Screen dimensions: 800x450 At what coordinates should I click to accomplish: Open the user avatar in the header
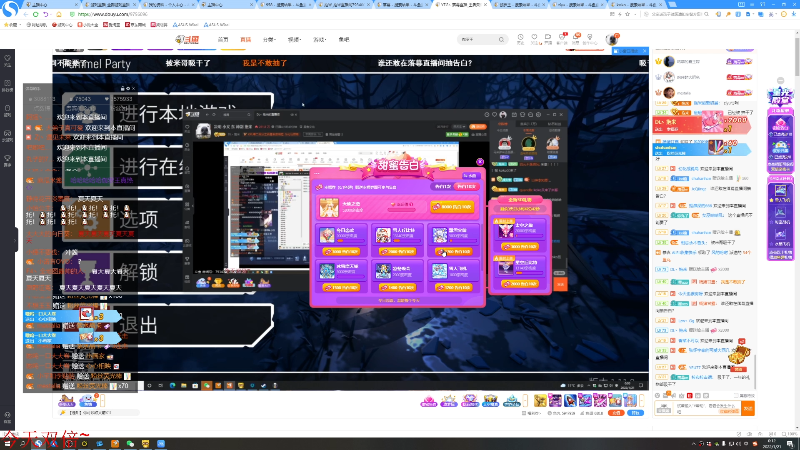(x=612, y=39)
